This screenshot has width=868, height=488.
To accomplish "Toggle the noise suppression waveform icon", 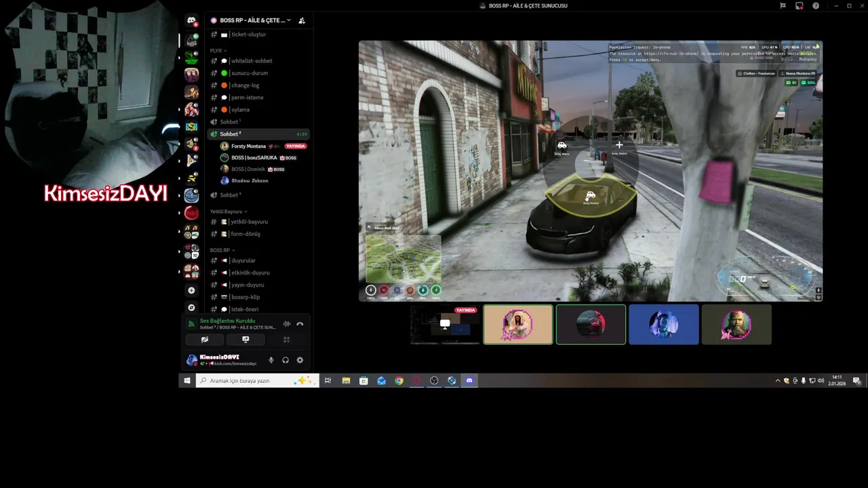I will pos(287,324).
